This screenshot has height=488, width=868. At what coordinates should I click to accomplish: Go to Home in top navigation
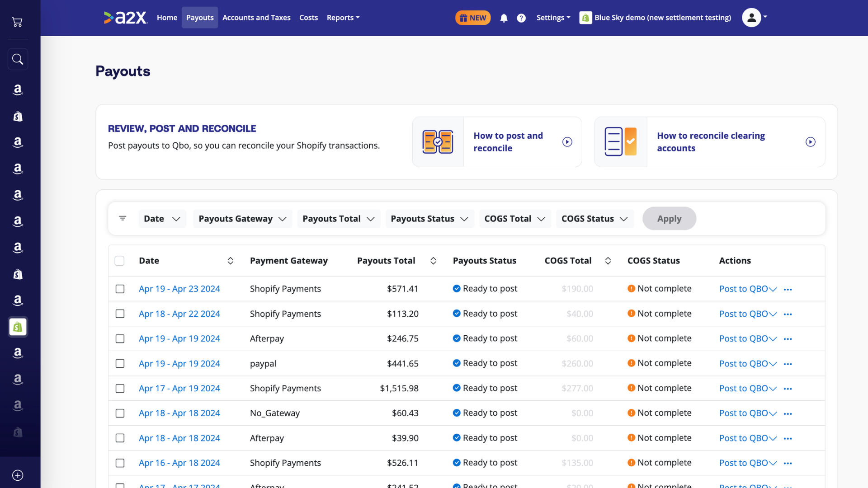(167, 18)
